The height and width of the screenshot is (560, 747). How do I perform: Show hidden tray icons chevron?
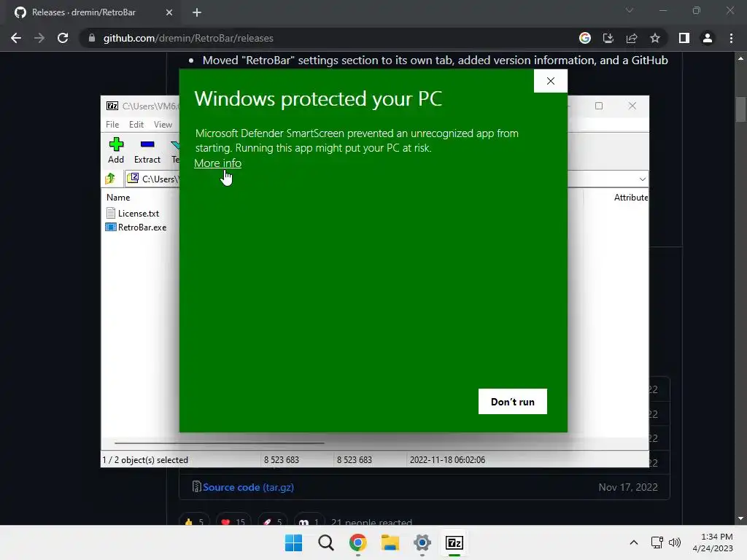point(634,542)
